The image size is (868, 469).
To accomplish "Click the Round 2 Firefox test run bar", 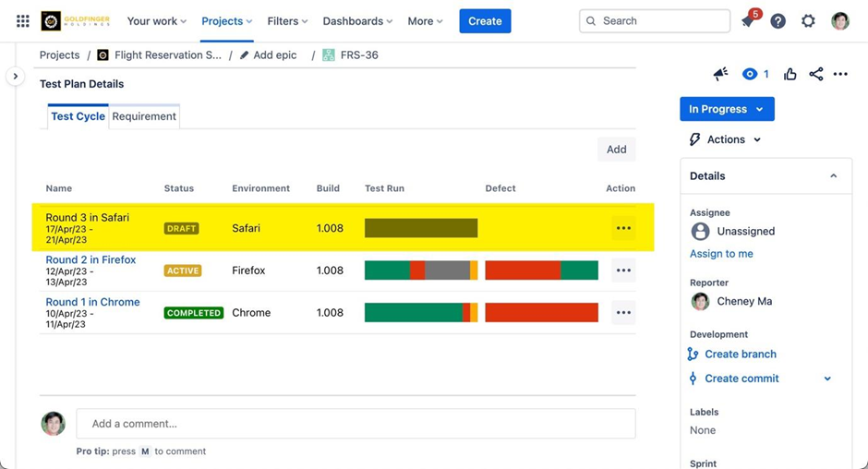I will click(x=421, y=271).
